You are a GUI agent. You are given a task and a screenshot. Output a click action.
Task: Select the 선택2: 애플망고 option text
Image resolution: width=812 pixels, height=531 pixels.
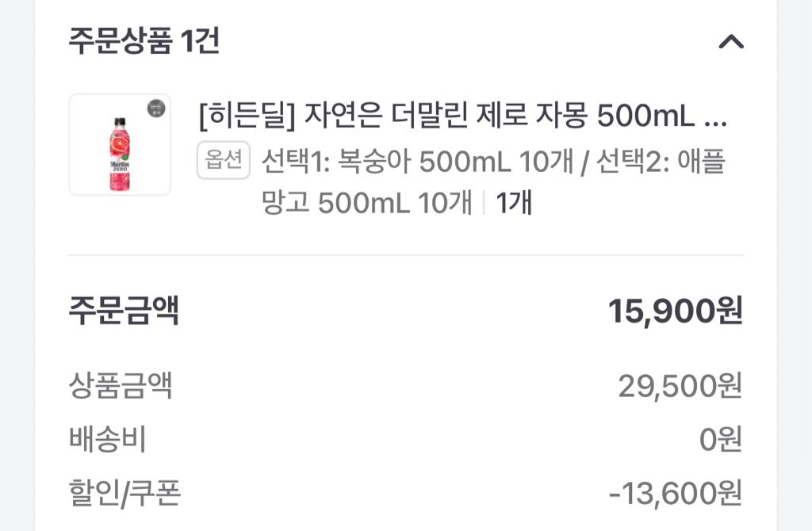661,162
